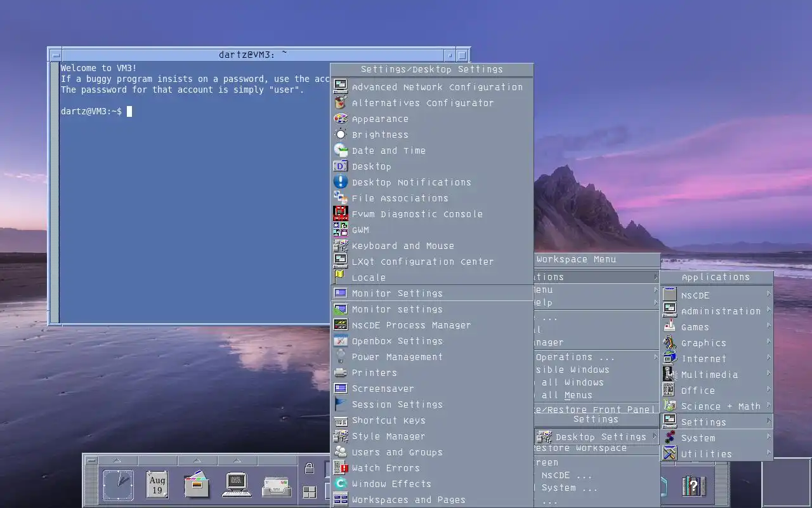
Task: Select lowercase 'Monitor settings' entry
Action: pyautogui.click(x=431, y=309)
